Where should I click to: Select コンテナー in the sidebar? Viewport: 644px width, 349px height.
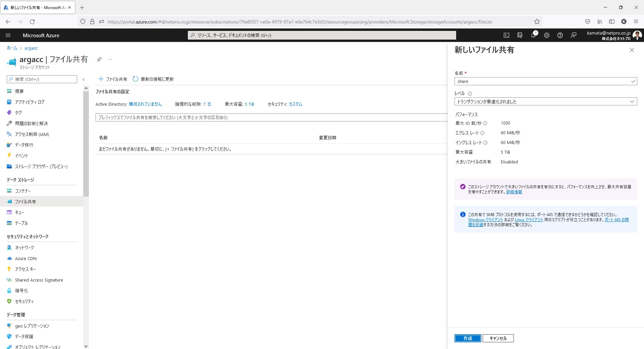[x=23, y=191]
